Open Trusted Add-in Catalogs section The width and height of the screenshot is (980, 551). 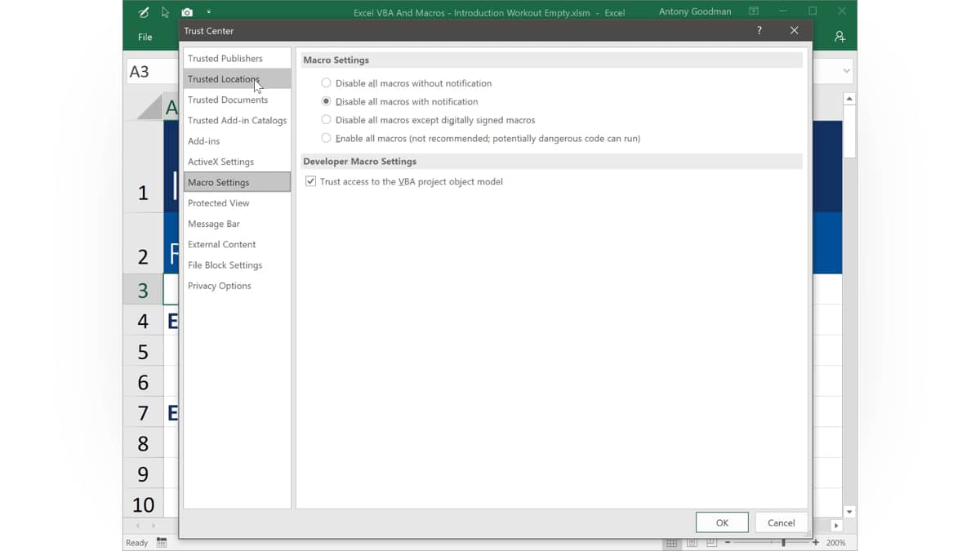[x=237, y=121]
